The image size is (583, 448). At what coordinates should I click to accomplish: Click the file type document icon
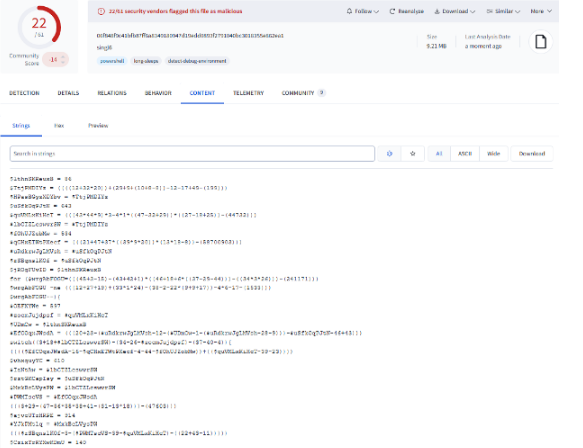(x=541, y=41)
